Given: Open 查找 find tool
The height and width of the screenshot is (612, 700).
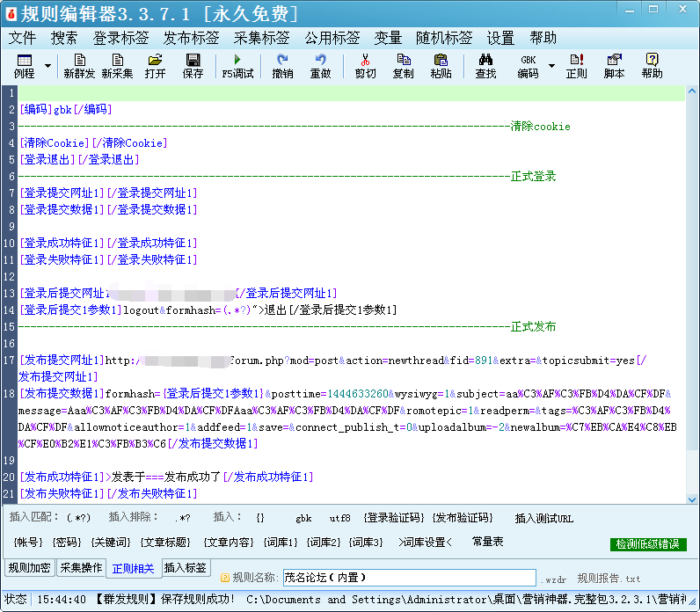Looking at the screenshot, I should pyautogui.click(x=485, y=66).
